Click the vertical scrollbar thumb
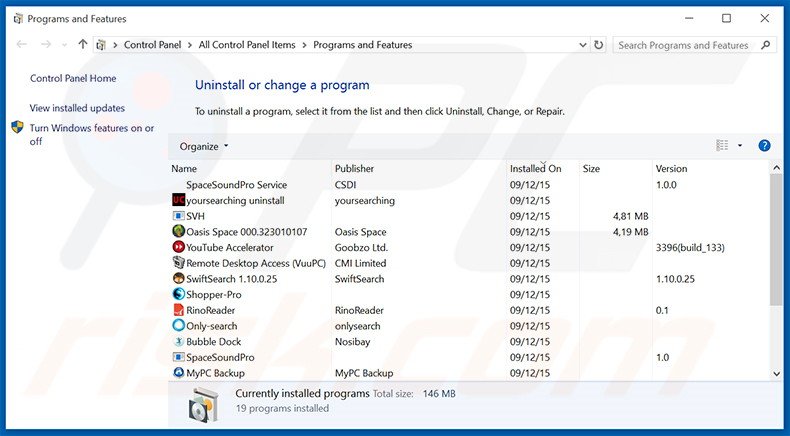 point(776,240)
